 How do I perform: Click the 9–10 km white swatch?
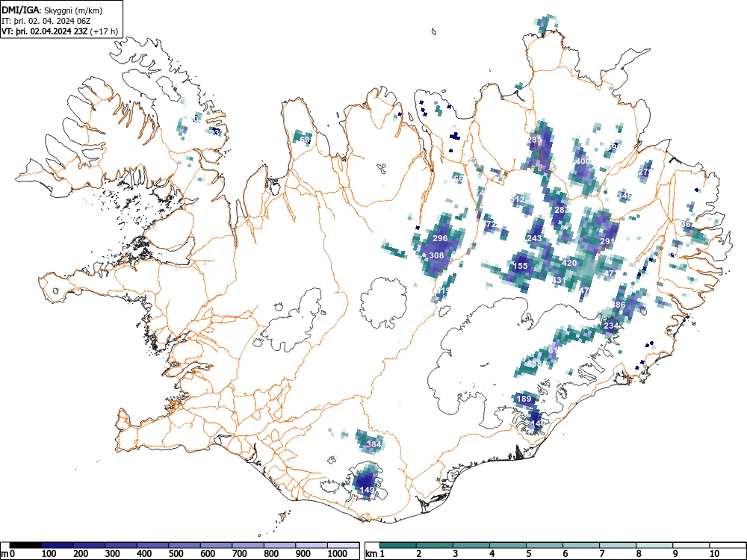tap(691, 545)
